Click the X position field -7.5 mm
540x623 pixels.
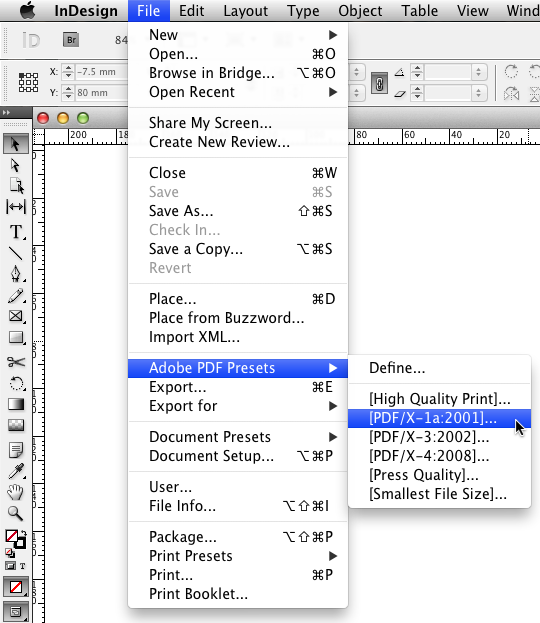click(x=101, y=72)
